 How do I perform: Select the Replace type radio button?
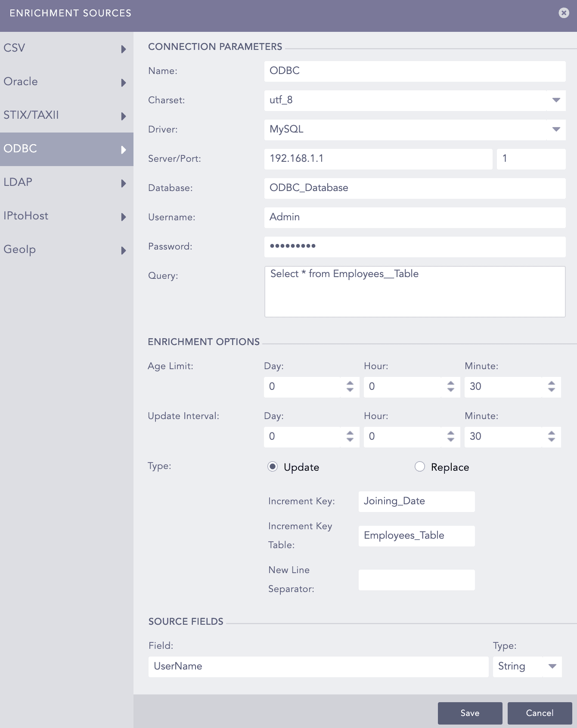pyautogui.click(x=420, y=467)
